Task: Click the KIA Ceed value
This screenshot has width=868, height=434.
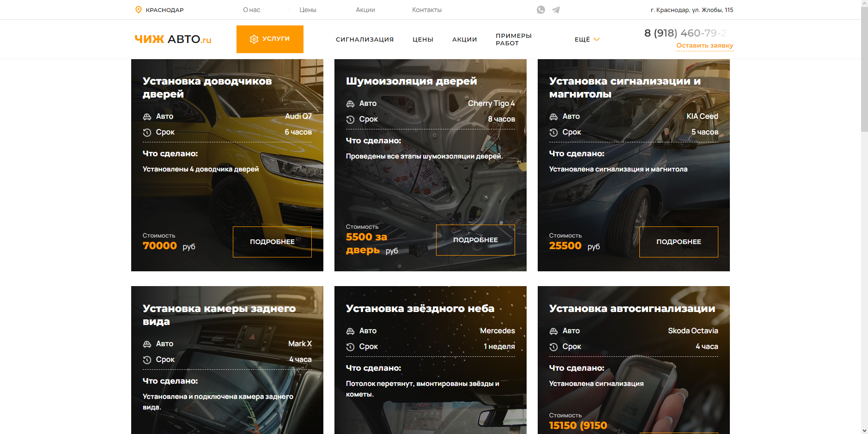Action: (x=702, y=116)
